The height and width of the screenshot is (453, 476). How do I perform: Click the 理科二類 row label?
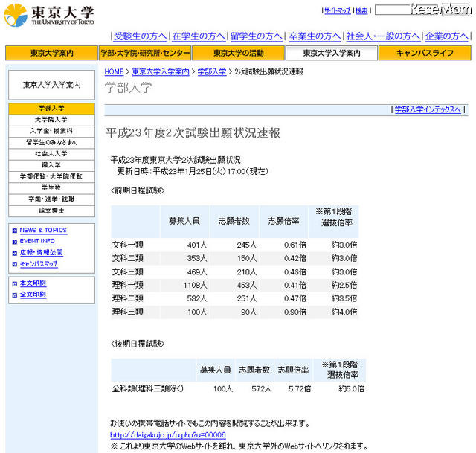[x=127, y=298]
